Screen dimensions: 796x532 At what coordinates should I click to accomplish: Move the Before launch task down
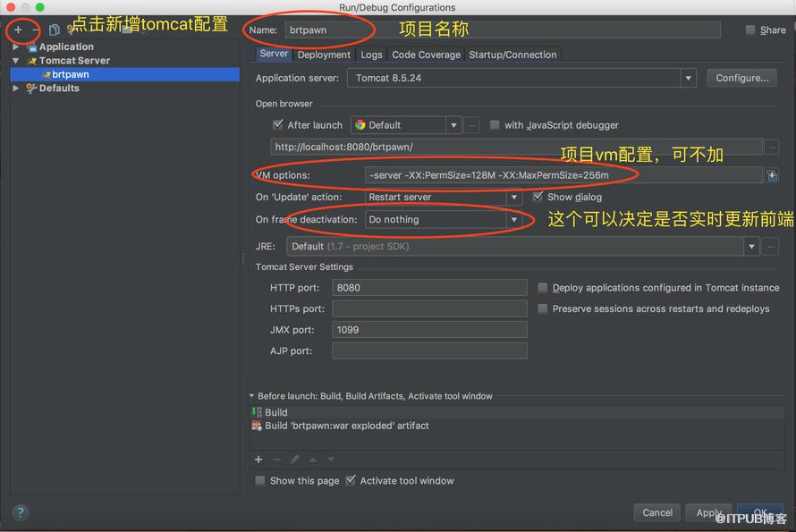(331, 460)
